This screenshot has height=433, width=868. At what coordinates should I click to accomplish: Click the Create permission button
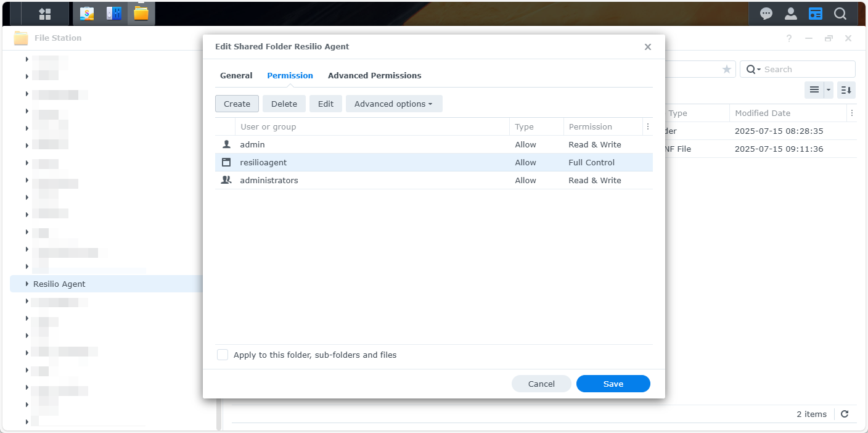pos(237,104)
